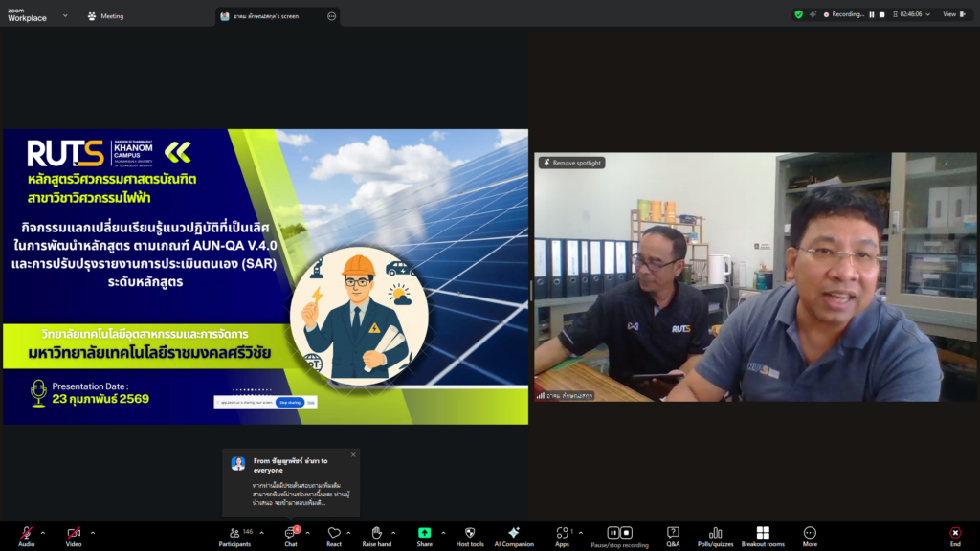Open Breakout rooms
Image resolution: width=980 pixels, height=551 pixels.
pyautogui.click(x=763, y=533)
